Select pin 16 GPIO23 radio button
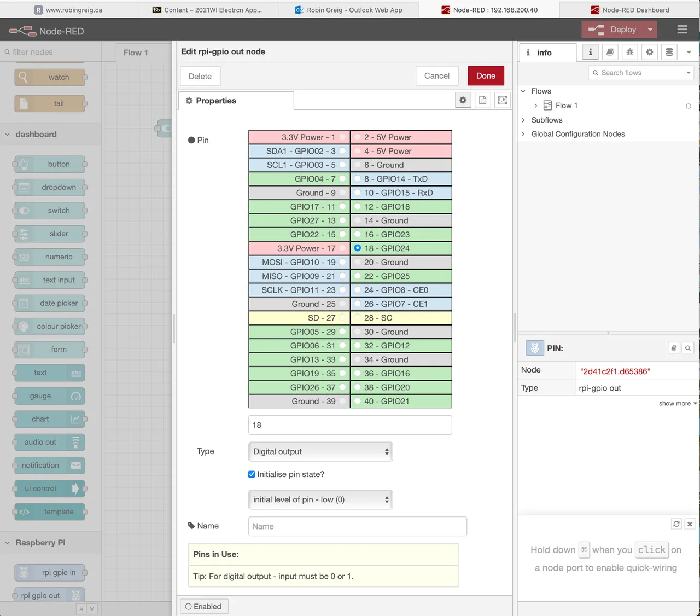Screen dimensions: 700x616 pyautogui.click(x=358, y=234)
